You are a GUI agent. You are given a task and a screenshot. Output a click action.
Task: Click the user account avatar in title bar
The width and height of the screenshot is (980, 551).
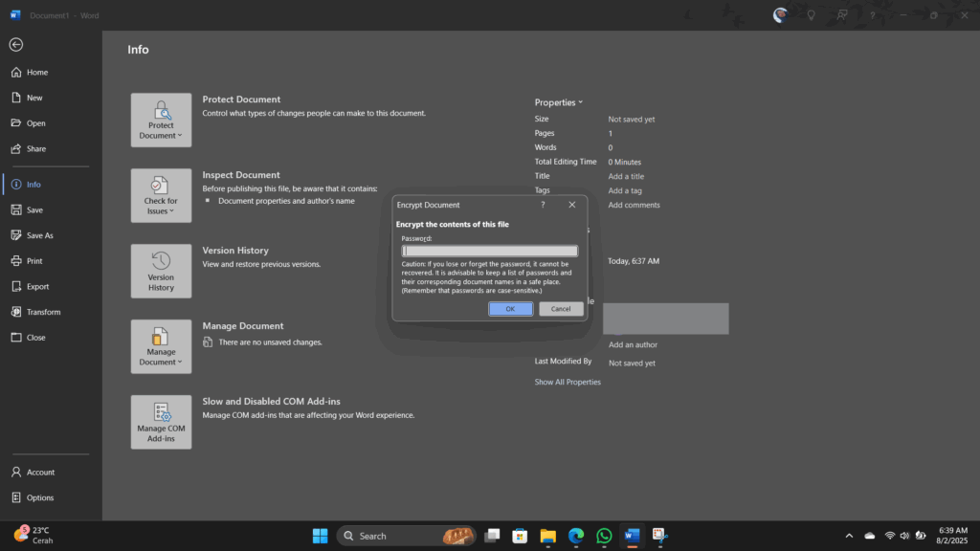[780, 15]
